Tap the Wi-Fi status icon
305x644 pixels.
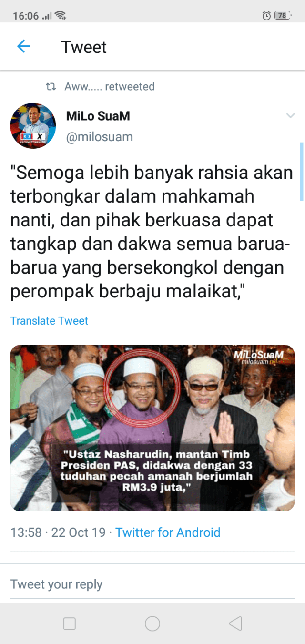click(x=60, y=16)
